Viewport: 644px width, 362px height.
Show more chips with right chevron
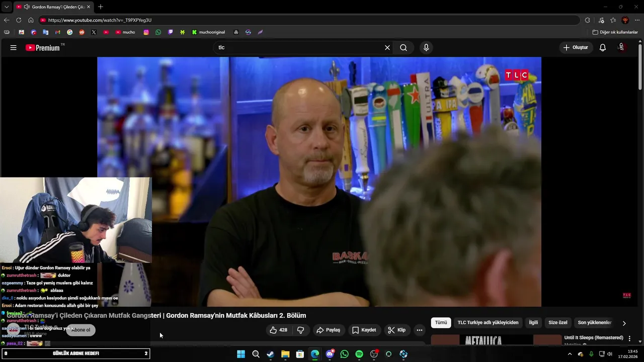[624, 323]
